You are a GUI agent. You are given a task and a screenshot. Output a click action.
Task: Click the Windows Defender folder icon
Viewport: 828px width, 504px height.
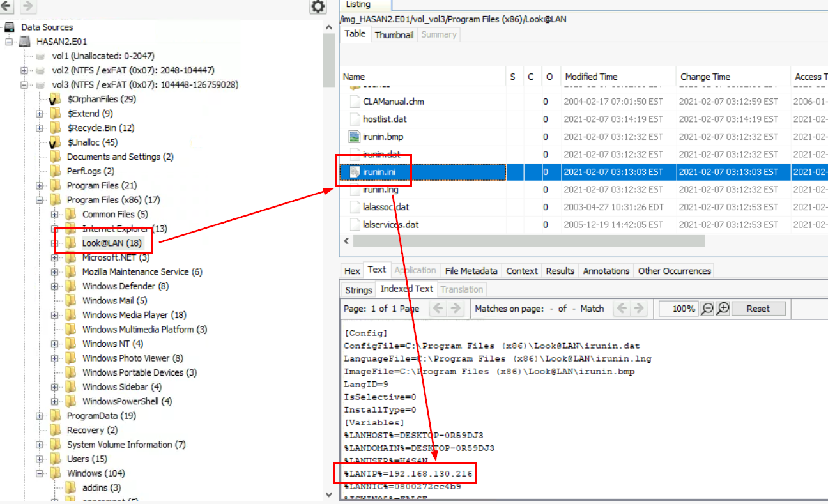pyautogui.click(x=71, y=286)
